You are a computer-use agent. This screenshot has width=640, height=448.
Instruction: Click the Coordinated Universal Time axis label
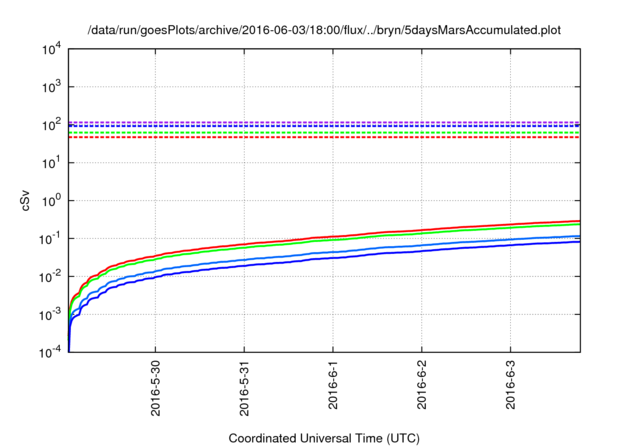325,438
